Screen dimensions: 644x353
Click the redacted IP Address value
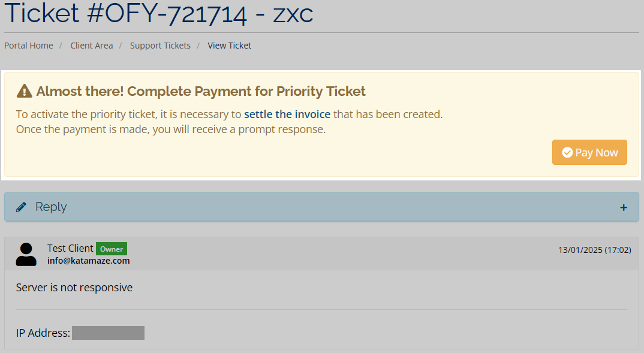click(x=108, y=333)
